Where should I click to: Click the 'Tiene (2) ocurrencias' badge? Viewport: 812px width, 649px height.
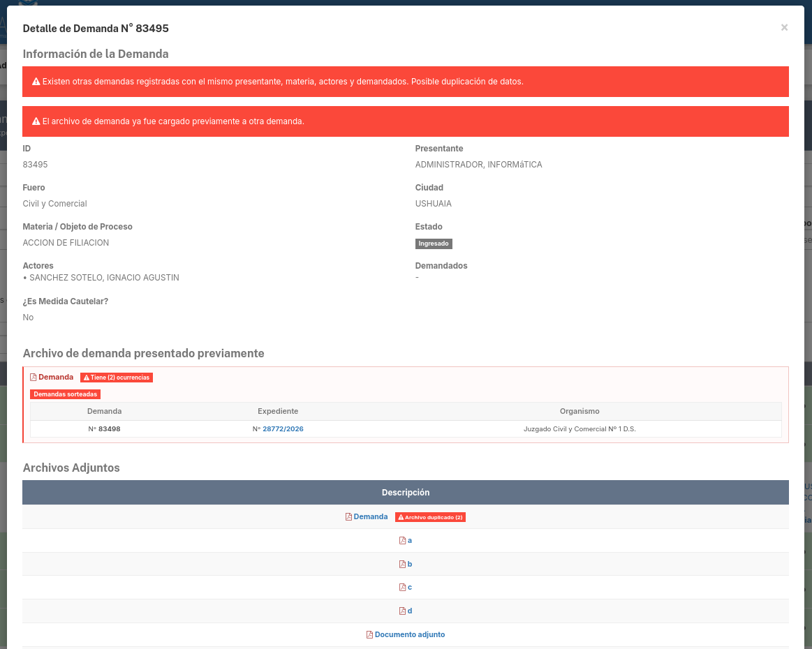[117, 378]
